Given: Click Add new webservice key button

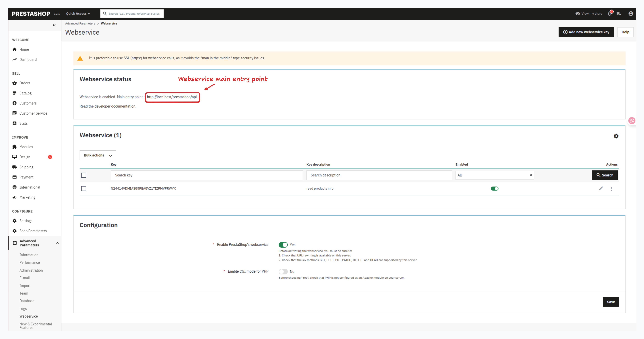Looking at the screenshot, I should click(x=586, y=32).
